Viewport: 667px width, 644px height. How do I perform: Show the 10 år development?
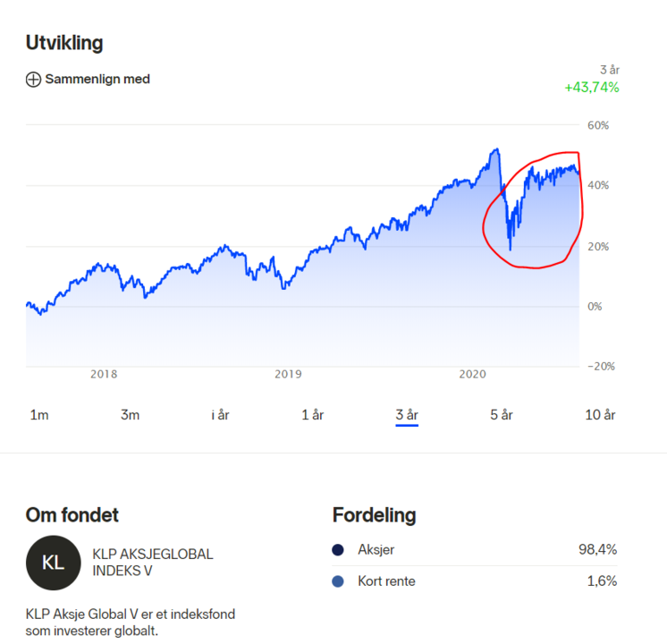[x=600, y=415]
